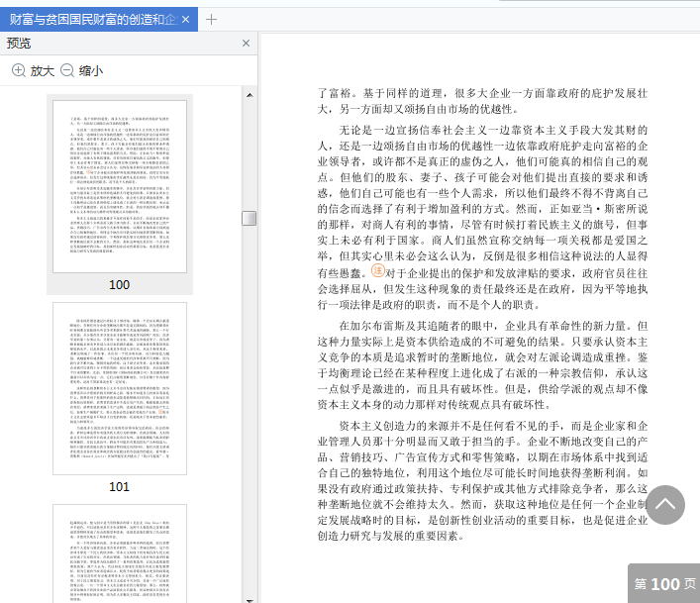Click the thumbnail label 100
This screenshot has height=603, width=700.
coord(119,285)
